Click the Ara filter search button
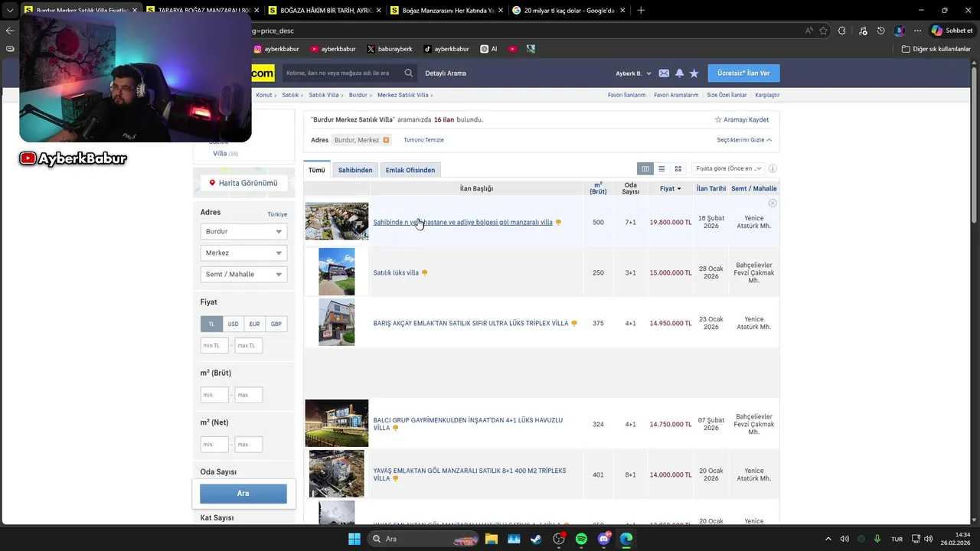The height and width of the screenshot is (551, 980). click(243, 494)
